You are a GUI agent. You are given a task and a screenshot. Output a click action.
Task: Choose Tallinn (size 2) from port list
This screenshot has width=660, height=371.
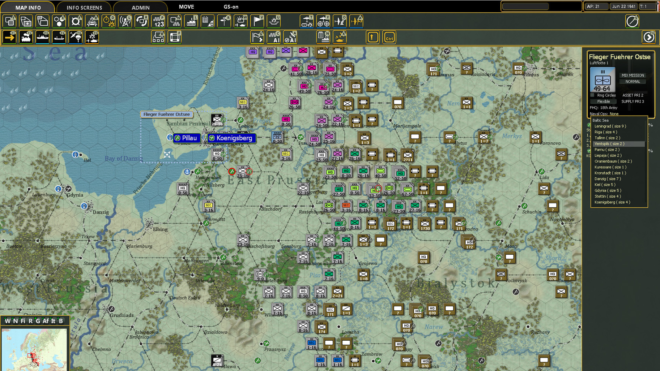pyautogui.click(x=618, y=138)
